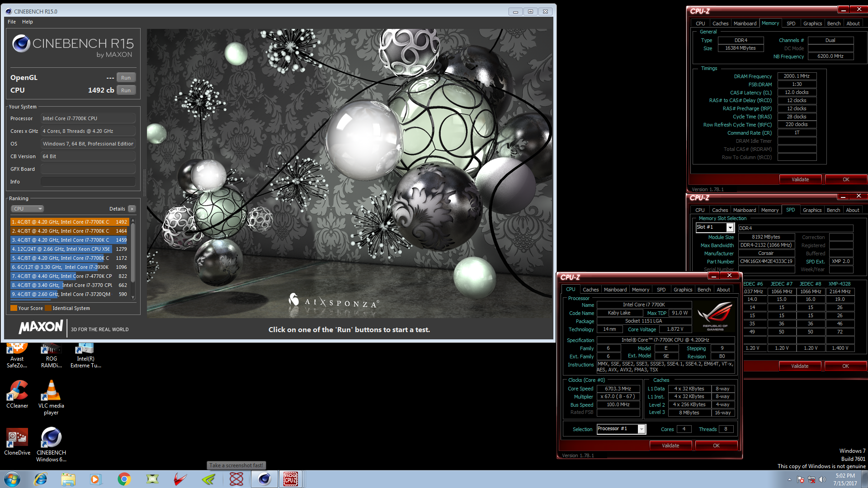Open the ranking CPU dropdown

pos(27,209)
